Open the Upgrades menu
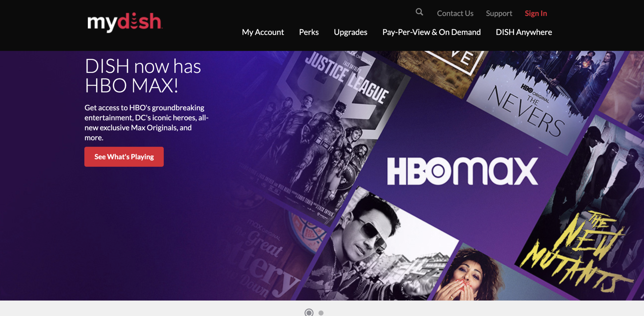Screen dimensions: 644x316 click(350, 32)
